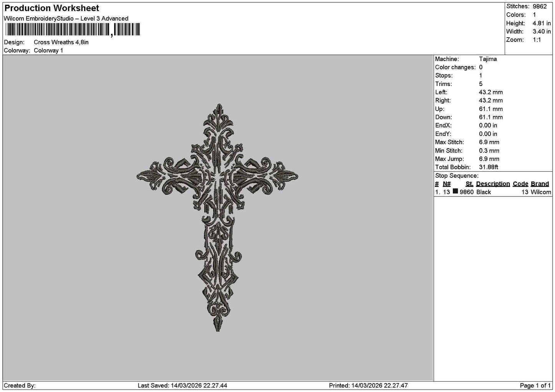Select the design name 'Cross Wreaths 4,8in'
Screen dimensions: 555x392
61,42
